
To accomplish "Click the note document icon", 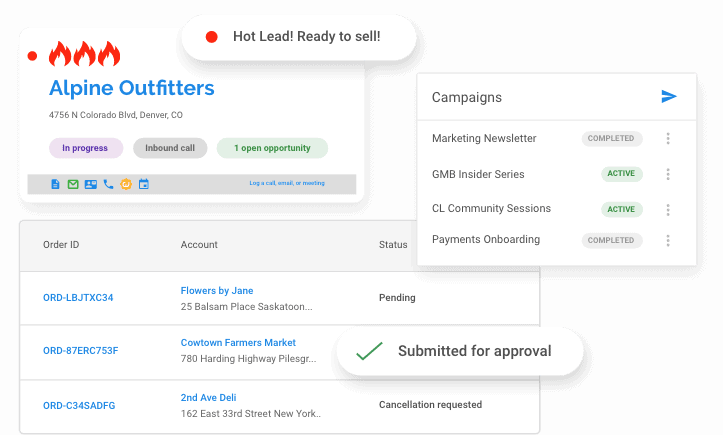I will pos(56,184).
